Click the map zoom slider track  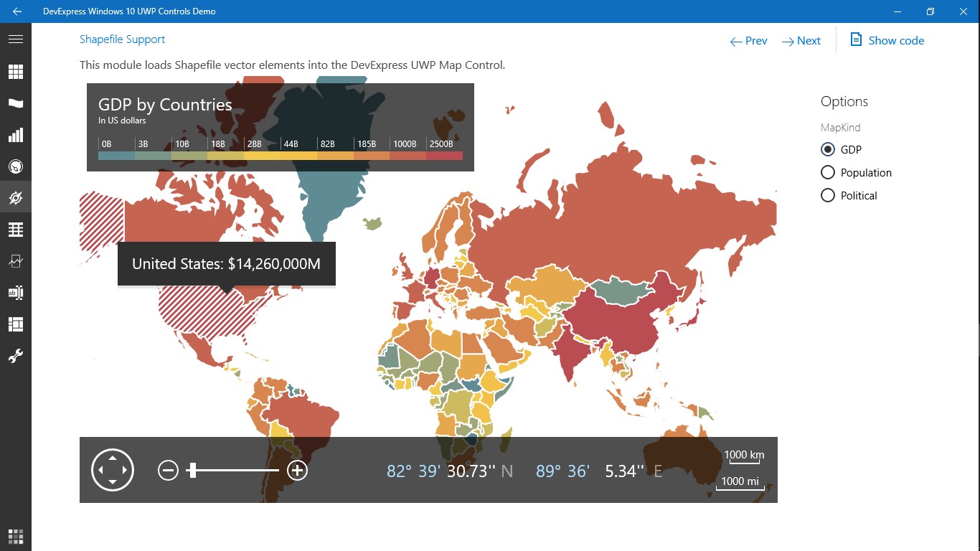pos(232,471)
